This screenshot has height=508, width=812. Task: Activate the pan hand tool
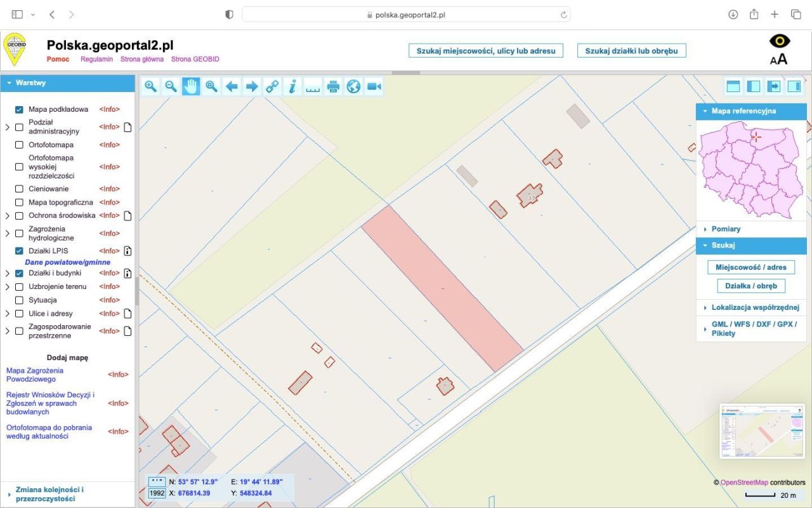point(191,86)
